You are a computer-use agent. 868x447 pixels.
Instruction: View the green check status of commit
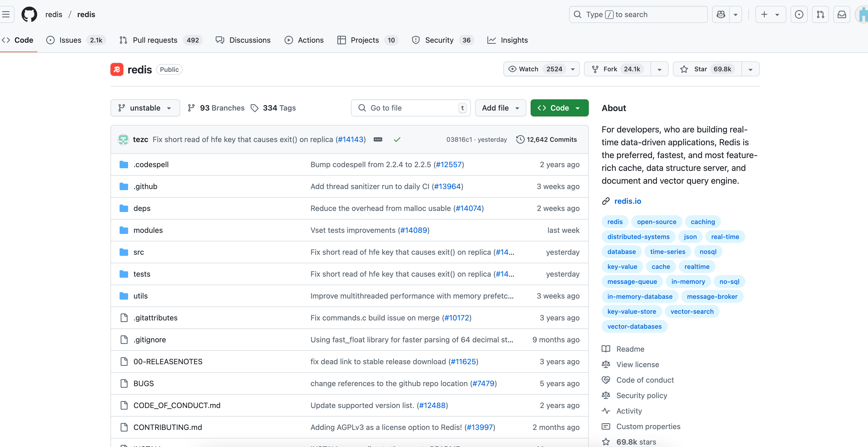pyautogui.click(x=397, y=140)
